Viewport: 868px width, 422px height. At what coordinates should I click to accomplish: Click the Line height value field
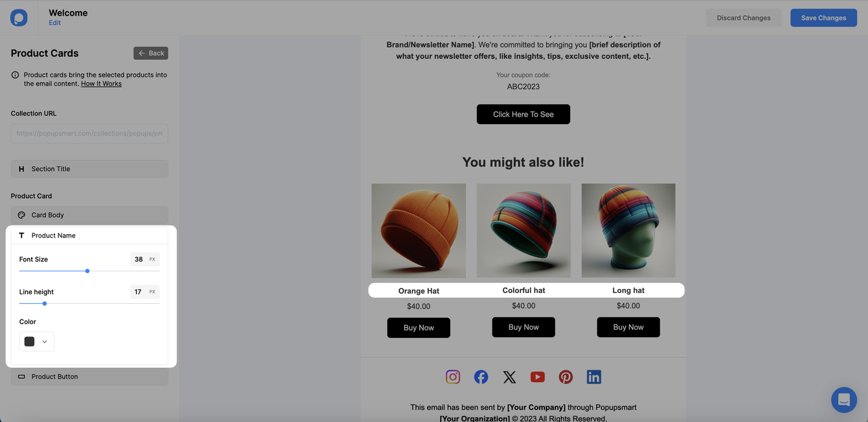(x=144, y=292)
